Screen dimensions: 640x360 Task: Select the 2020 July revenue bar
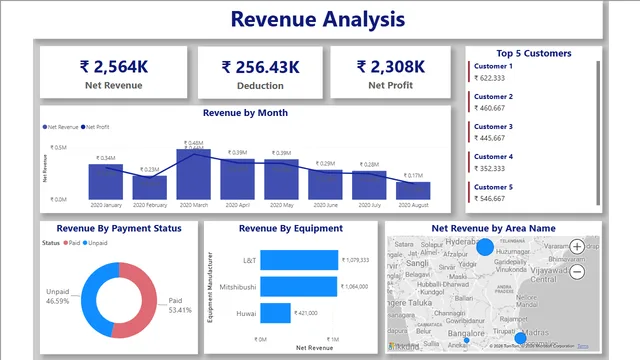369,185
